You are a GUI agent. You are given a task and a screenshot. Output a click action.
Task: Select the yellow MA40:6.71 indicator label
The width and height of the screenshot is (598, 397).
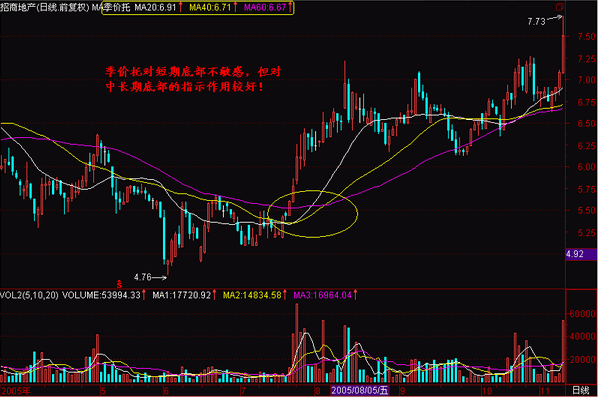[x=210, y=7]
